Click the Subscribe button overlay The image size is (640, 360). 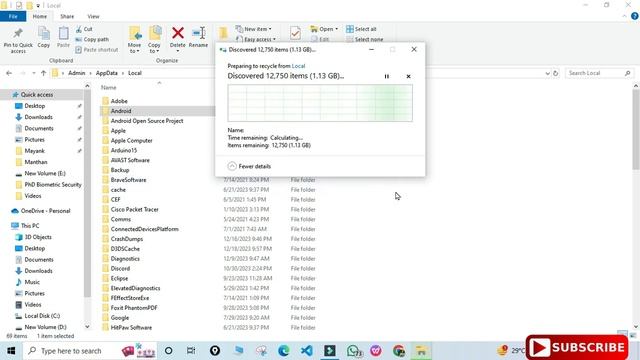(x=577, y=347)
